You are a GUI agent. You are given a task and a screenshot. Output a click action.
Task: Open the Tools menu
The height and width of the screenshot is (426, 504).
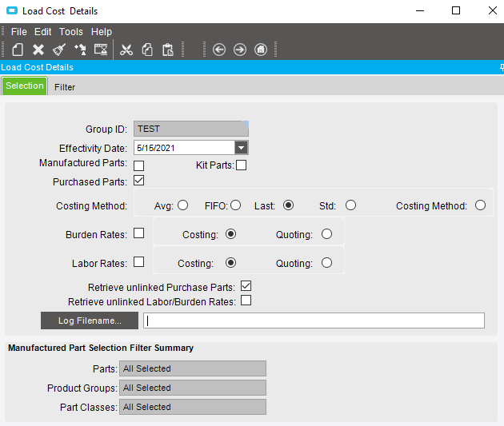(x=71, y=32)
